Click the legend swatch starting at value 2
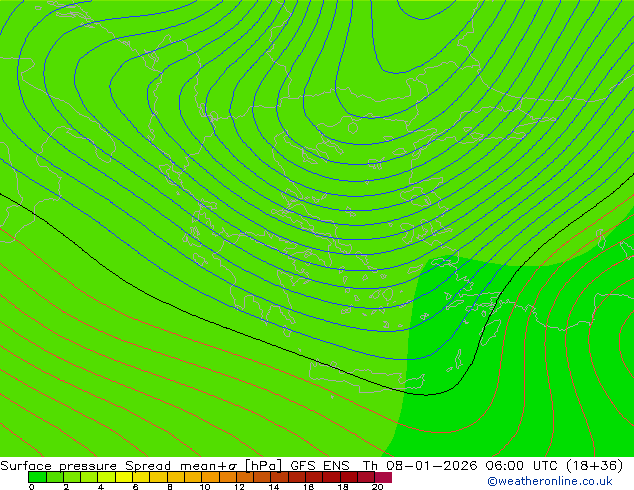The image size is (634, 490). [x=72, y=477]
